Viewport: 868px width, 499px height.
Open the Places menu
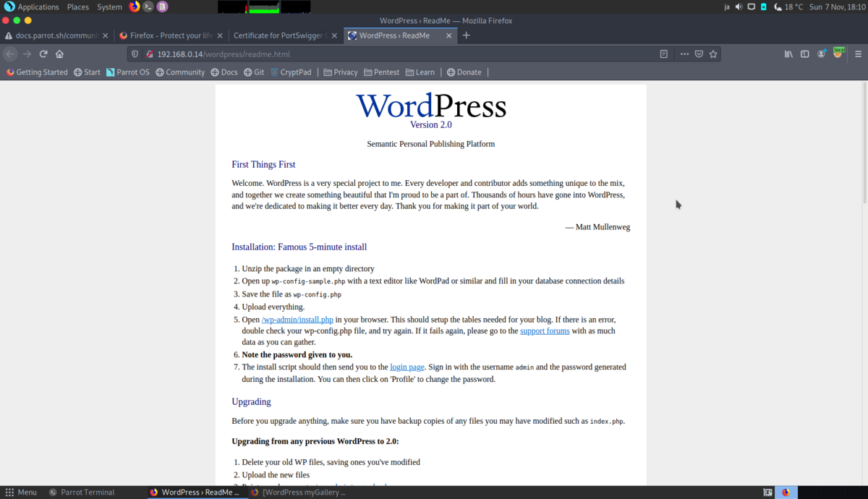[77, 7]
